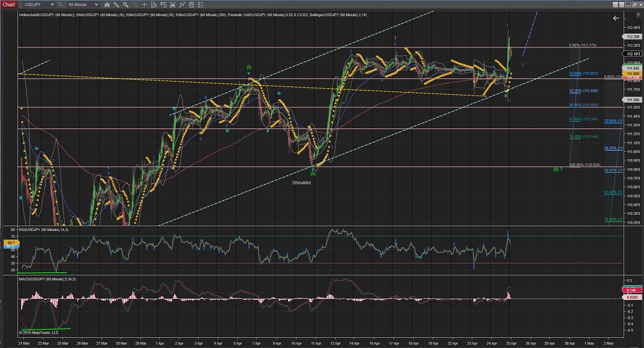Click the instrument search magnifier icon

[61, 5]
